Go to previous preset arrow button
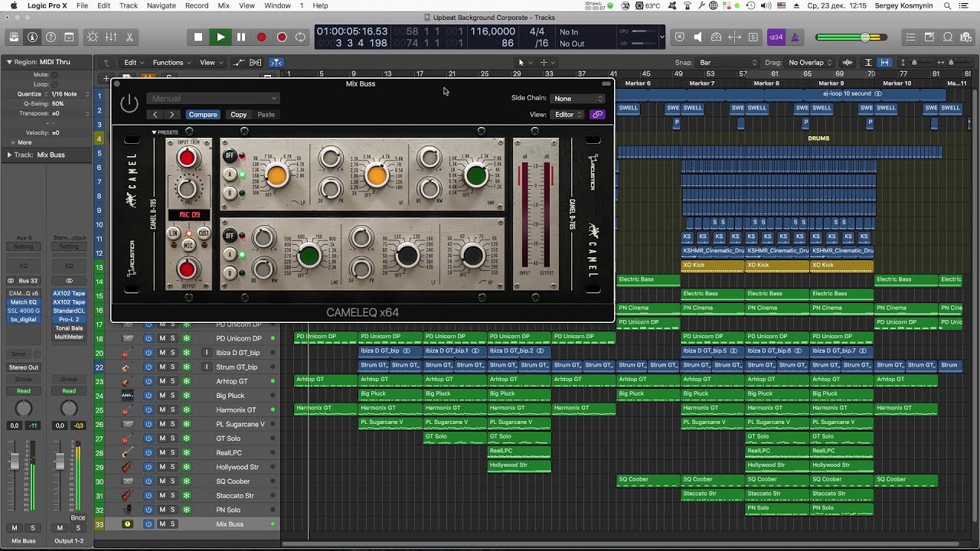Screen dimensions: 980x551 pyautogui.click(x=155, y=115)
